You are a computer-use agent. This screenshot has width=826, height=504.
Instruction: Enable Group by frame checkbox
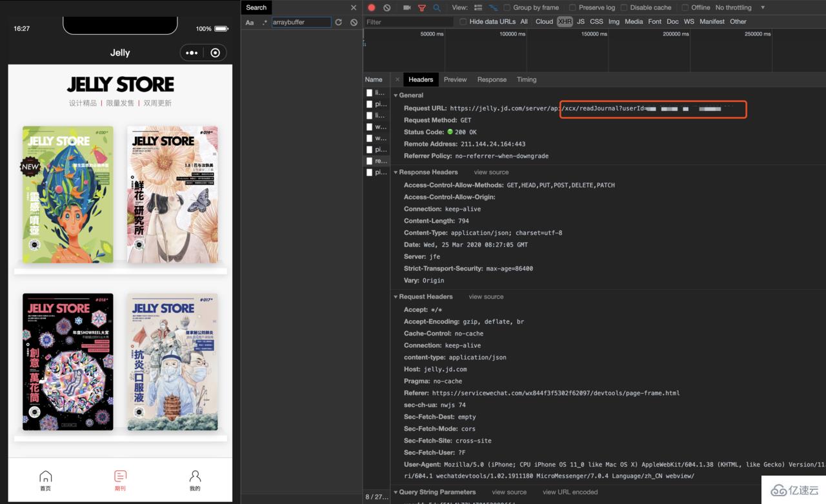click(x=507, y=8)
